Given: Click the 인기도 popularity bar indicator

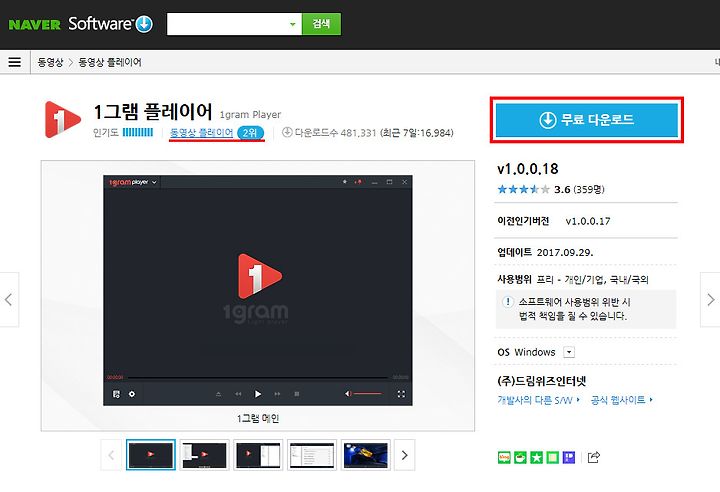Looking at the screenshot, I should 138,132.
